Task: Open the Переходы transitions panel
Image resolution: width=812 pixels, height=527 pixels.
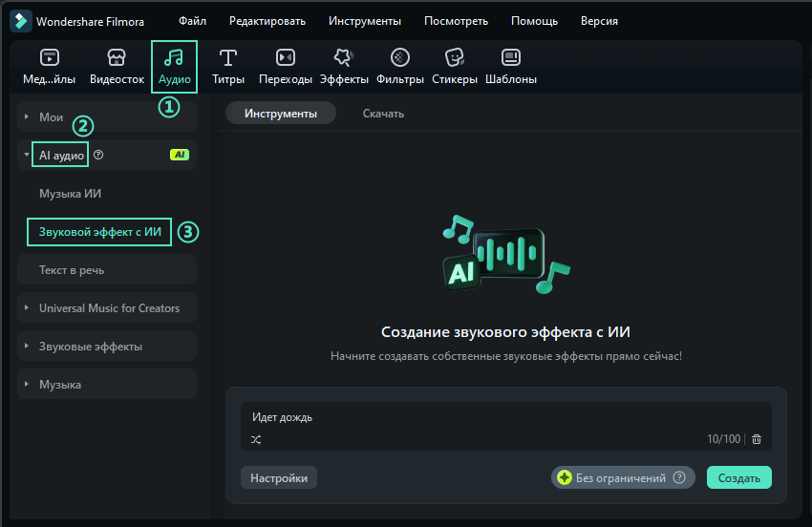Action: tap(286, 57)
